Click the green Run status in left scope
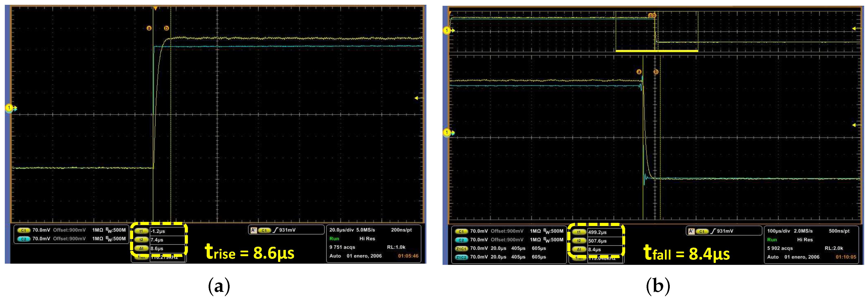This screenshot has height=302, width=868. tap(334, 239)
